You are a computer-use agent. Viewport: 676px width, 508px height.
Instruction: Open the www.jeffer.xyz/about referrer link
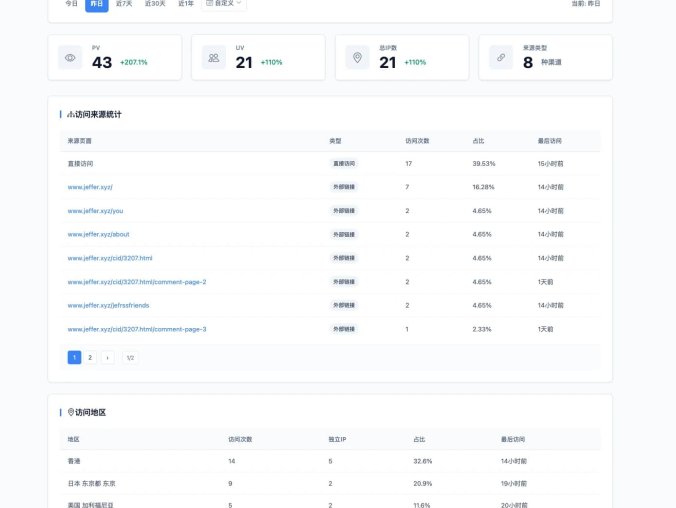97,234
